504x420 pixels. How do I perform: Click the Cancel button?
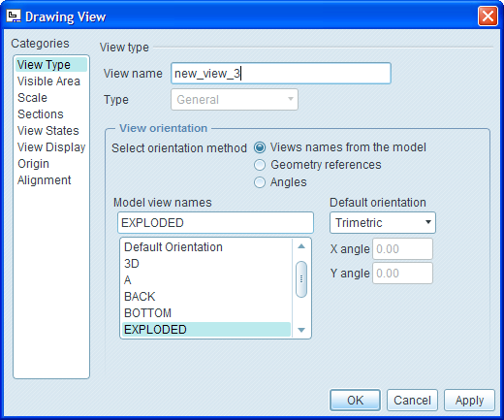click(412, 401)
